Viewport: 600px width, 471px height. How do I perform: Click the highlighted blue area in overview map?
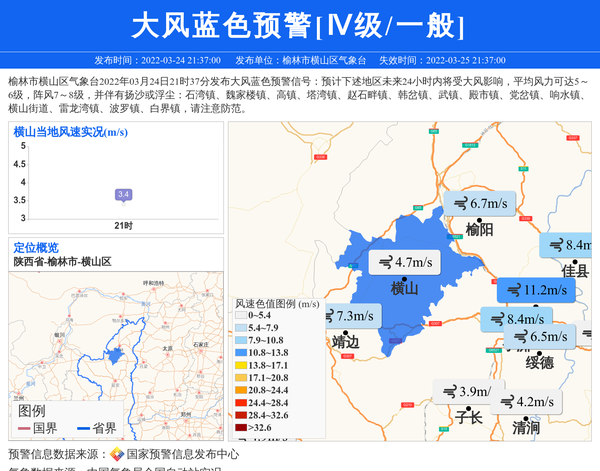(116, 355)
